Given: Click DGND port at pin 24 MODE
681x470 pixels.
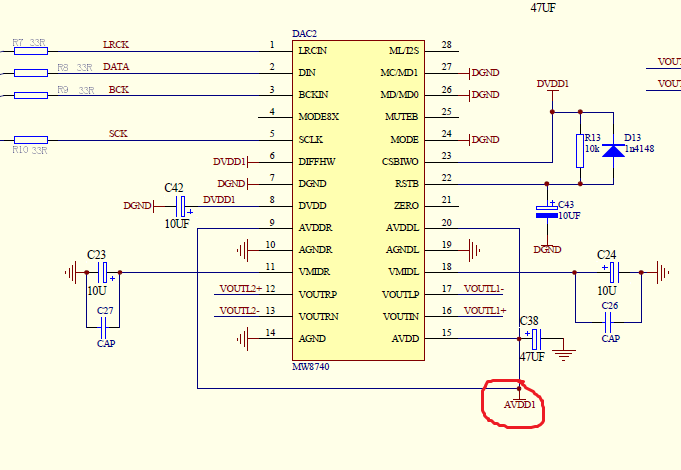Looking at the screenshot, I should (x=484, y=140).
